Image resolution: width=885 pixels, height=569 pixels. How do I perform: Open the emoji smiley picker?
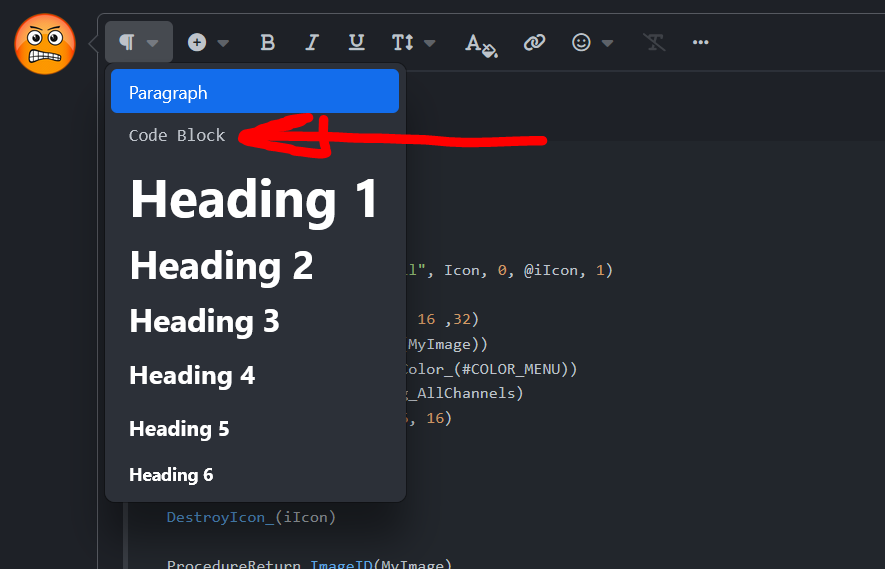pos(581,42)
